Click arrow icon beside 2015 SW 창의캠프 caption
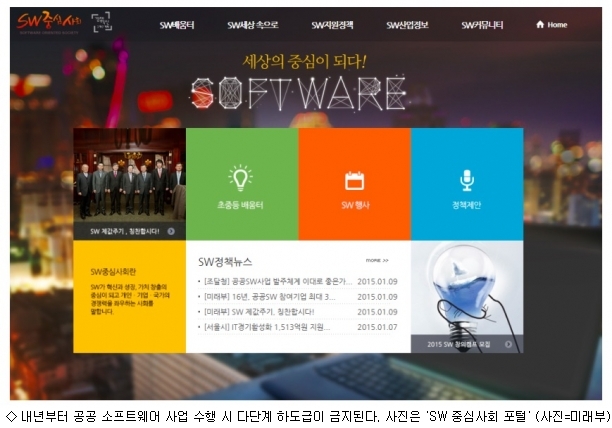Screen dimensions: 612x428 tap(508, 344)
